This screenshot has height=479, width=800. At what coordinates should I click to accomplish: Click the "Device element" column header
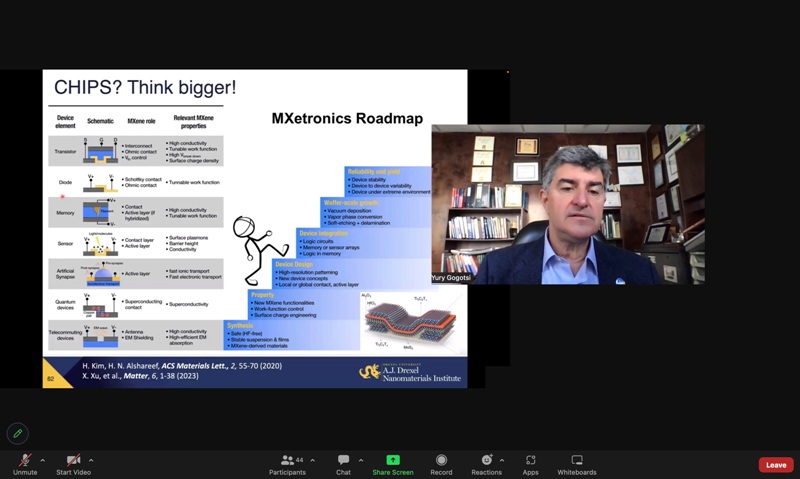point(65,121)
